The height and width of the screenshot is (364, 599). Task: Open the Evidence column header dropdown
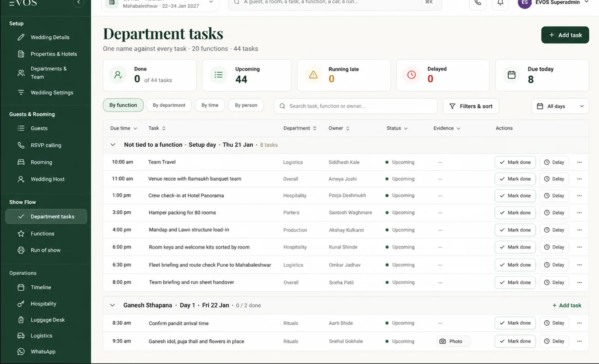point(447,128)
